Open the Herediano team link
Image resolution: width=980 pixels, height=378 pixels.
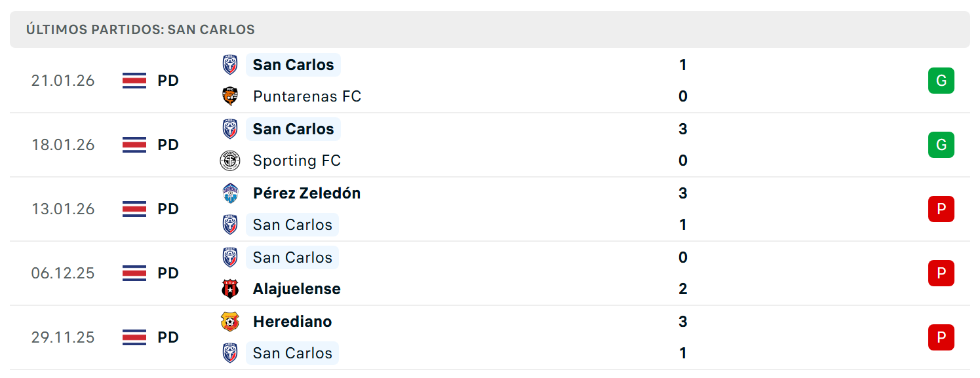coord(292,322)
